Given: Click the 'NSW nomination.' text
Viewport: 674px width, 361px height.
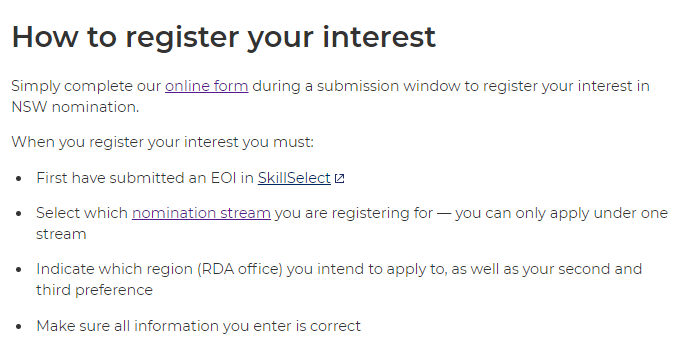Looking at the screenshot, I should (x=75, y=107).
